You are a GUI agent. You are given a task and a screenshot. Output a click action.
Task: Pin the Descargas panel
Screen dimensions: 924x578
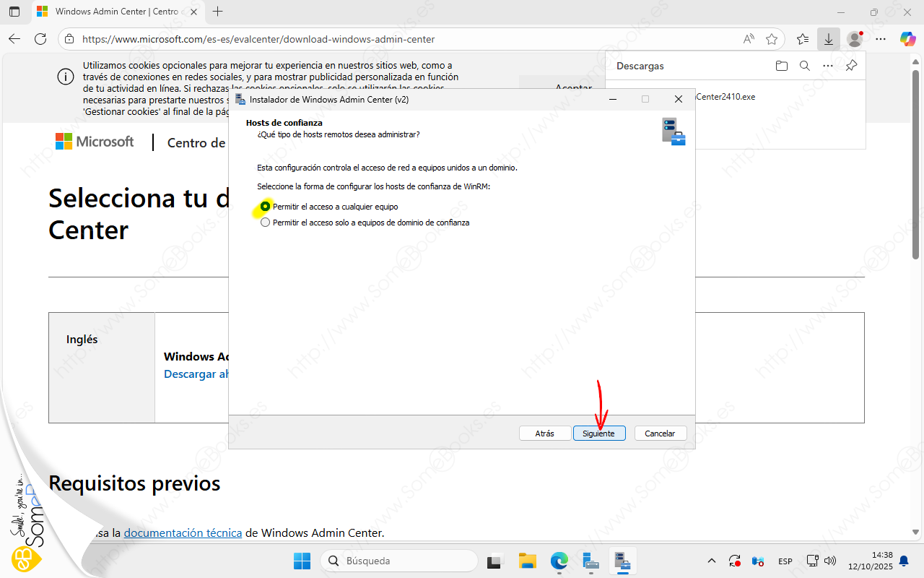point(851,66)
